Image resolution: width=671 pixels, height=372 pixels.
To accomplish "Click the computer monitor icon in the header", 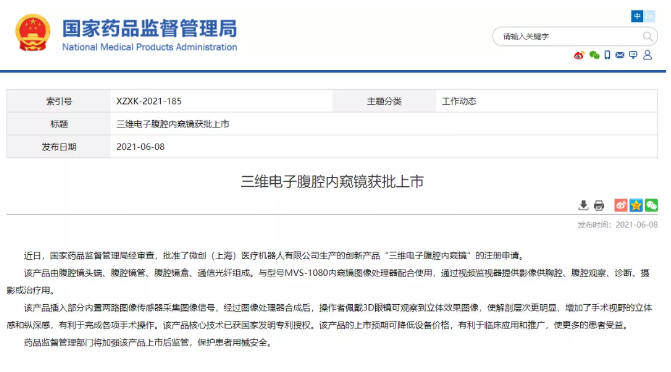I will [633, 55].
